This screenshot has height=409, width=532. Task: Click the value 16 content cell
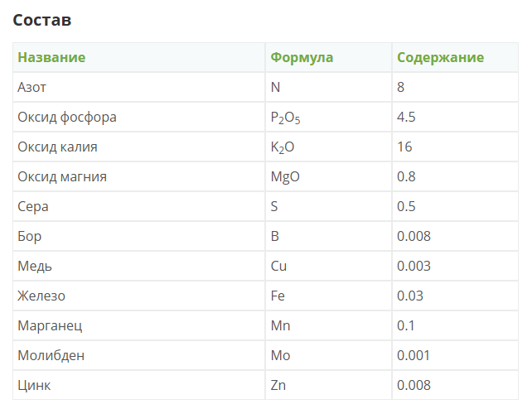(404, 147)
